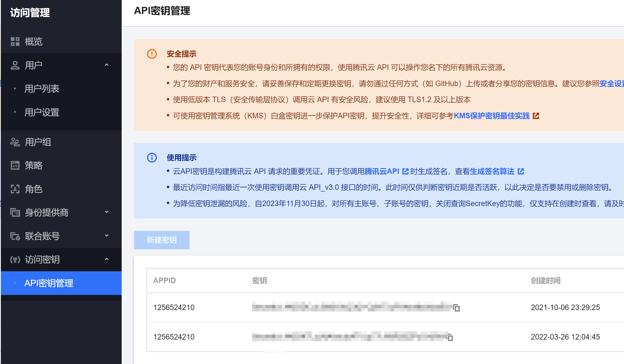The width and height of the screenshot is (624, 364).
Task: Open the 生成签名算法 link
Action: click(492, 171)
